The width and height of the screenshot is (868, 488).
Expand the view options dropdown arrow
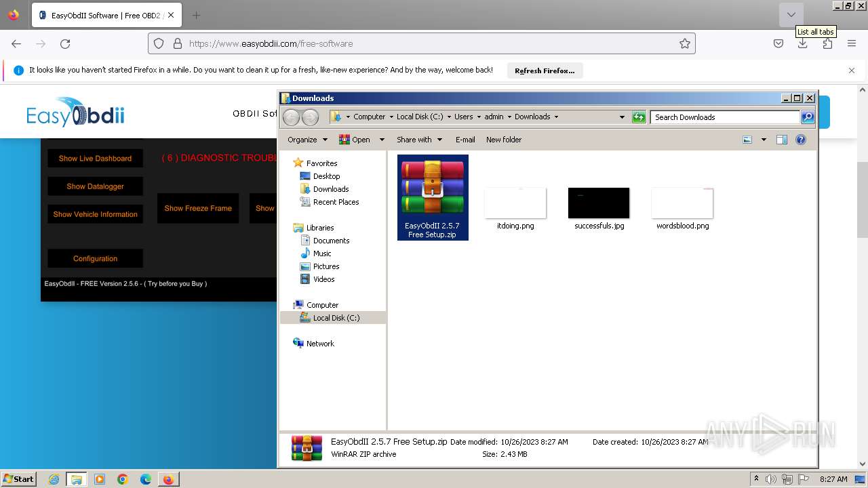764,140
